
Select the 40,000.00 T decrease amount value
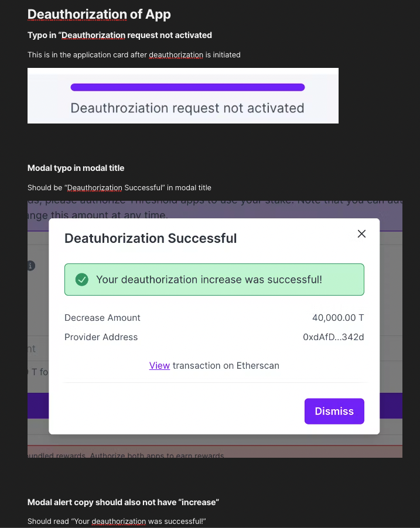pos(338,318)
